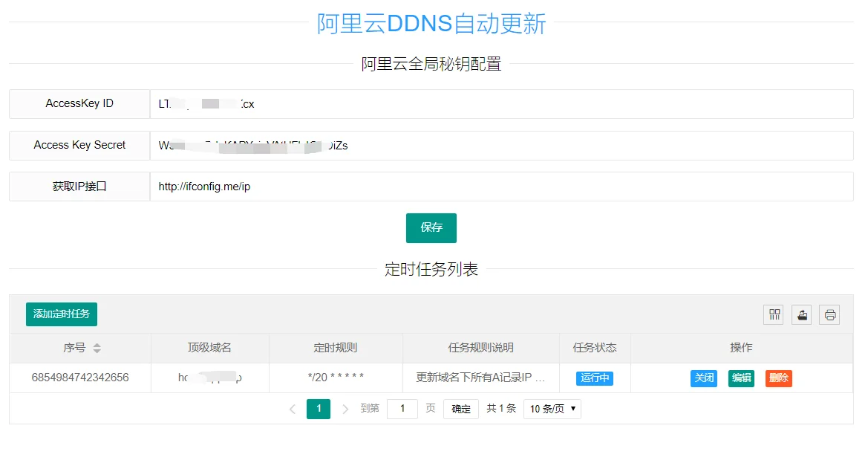Screen dimensions: 868x463
Task: Click the page number jump input box
Action: [x=402, y=409]
